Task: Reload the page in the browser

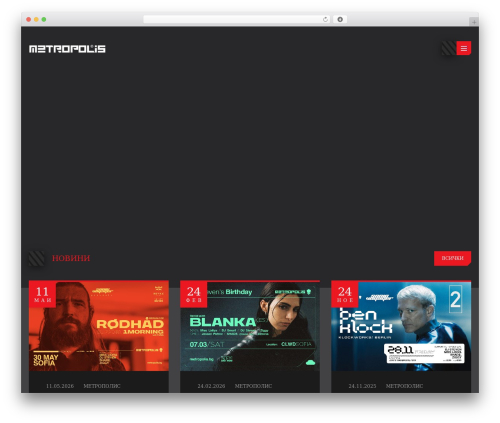Action: 325,20
